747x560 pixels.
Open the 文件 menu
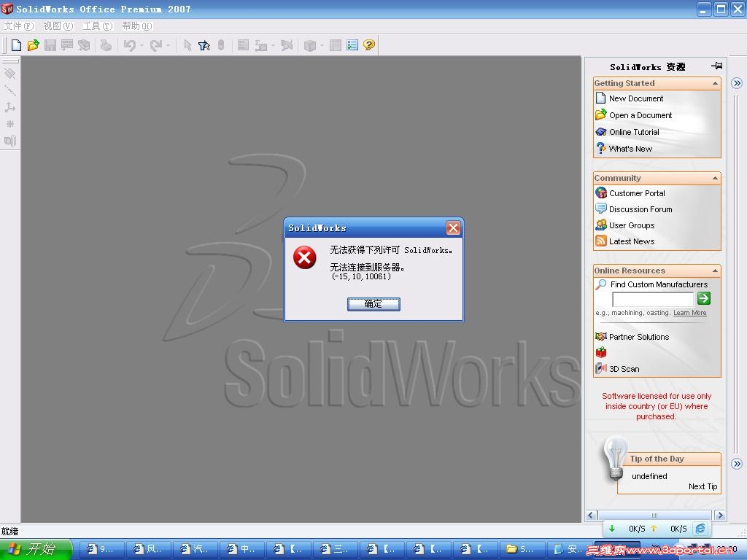[19, 26]
